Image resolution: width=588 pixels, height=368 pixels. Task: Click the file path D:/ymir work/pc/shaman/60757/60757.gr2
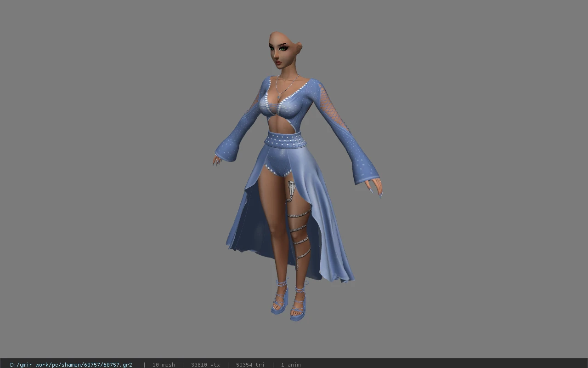(x=71, y=365)
